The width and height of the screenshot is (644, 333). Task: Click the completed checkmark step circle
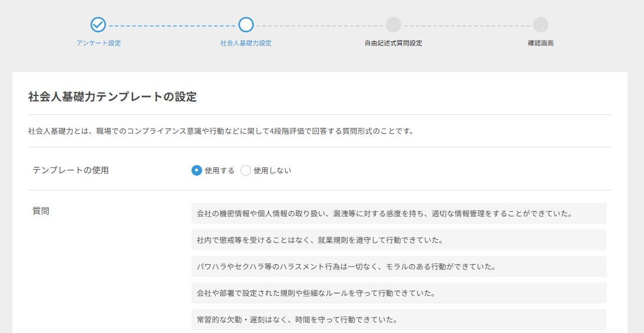tap(98, 25)
